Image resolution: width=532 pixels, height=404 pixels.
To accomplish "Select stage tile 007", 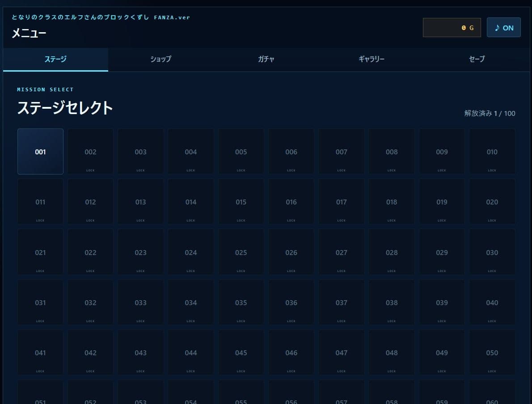I will (342, 151).
